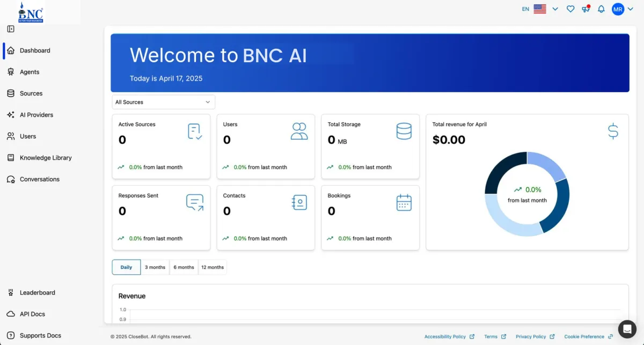Click the Conversations chat icon
The width and height of the screenshot is (644, 345).
pyautogui.click(x=11, y=179)
